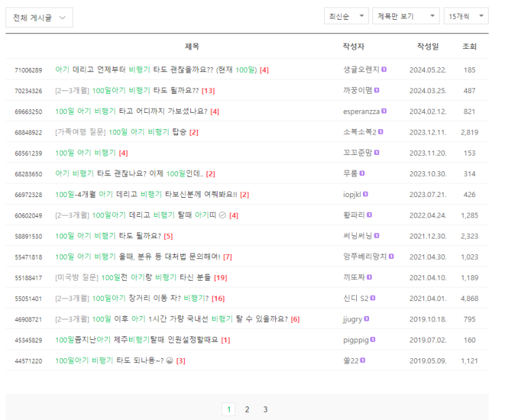The width and height of the screenshot is (505, 420).
Task: Click the [3] comment count on post 44571220
Action: pos(181,361)
